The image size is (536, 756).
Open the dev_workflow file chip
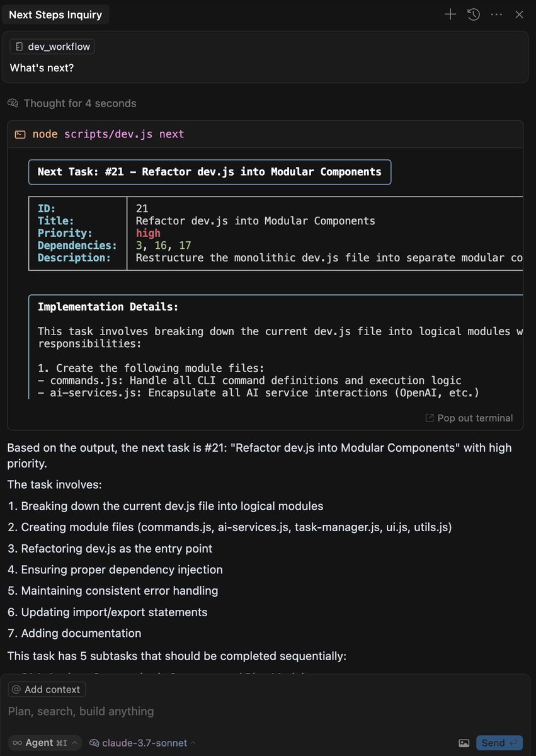(x=52, y=47)
